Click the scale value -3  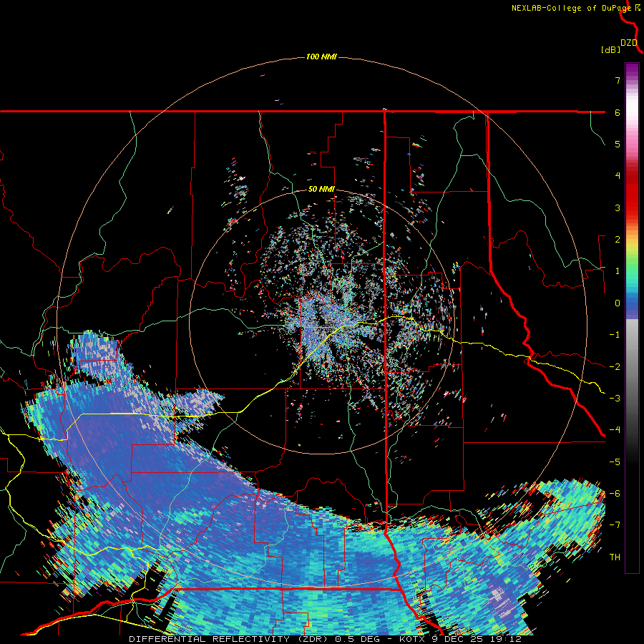click(615, 399)
